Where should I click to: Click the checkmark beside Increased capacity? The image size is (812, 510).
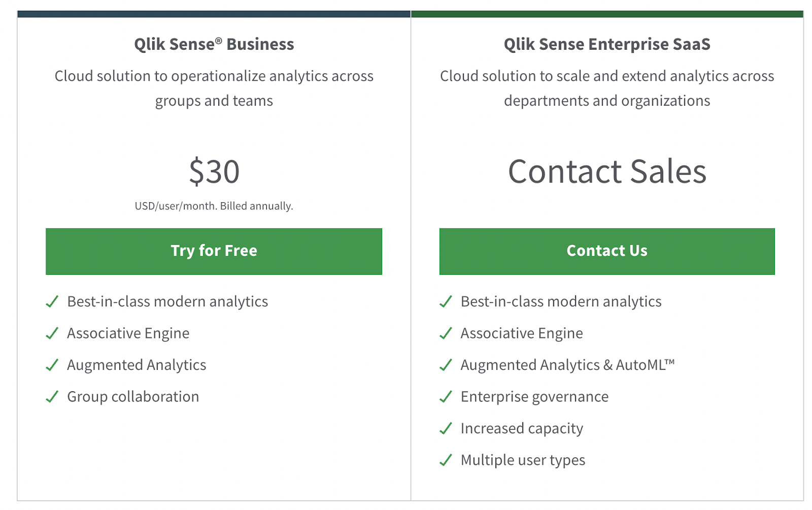pos(446,428)
